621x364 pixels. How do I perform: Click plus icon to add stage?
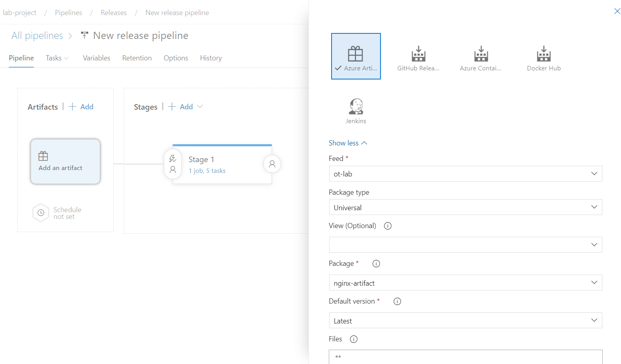click(172, 106)
